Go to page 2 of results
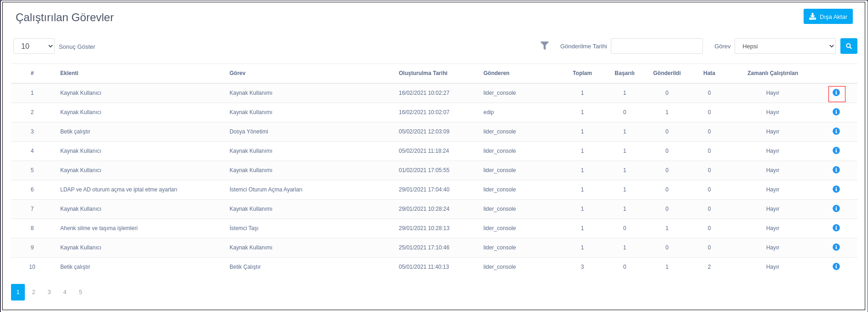The image size is (868, 312). coord(34,292)
